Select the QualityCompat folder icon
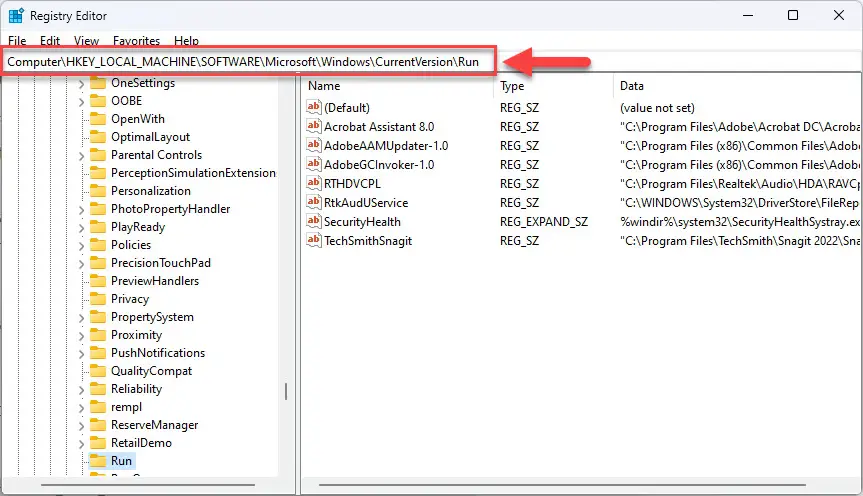Screen dimensions: 863x496 pos(98,371)
